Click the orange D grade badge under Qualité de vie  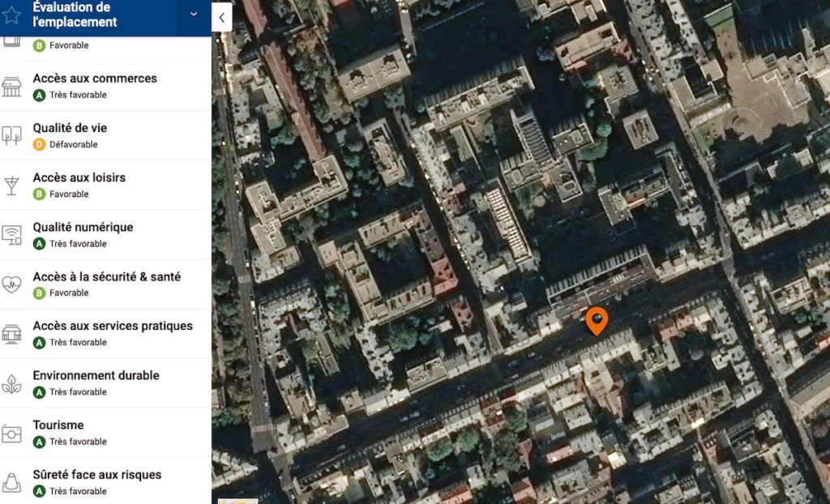39,144
